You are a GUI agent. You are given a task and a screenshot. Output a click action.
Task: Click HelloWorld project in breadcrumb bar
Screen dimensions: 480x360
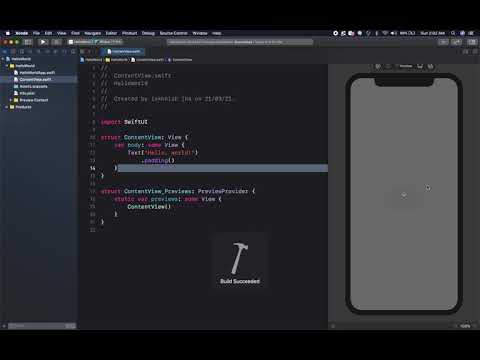pos(91,60)
